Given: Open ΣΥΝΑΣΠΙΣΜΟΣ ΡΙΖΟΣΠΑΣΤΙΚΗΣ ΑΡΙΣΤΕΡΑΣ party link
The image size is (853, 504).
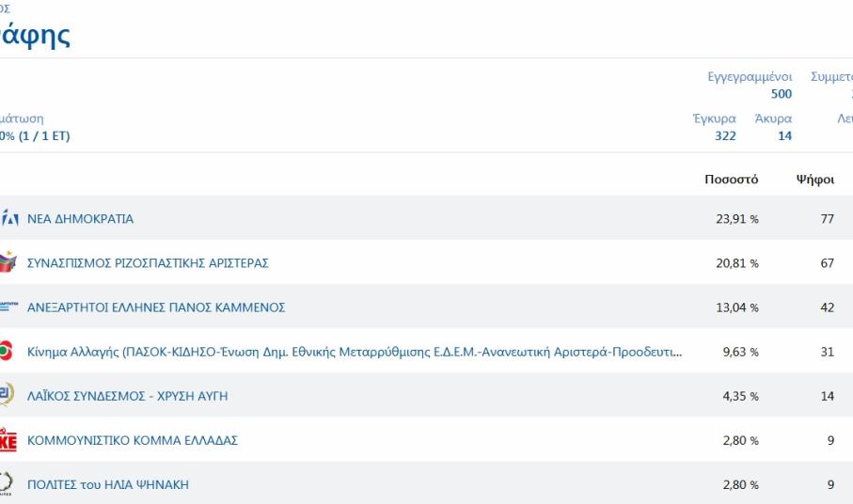Looking at the screenshot, I should point(148,263).
